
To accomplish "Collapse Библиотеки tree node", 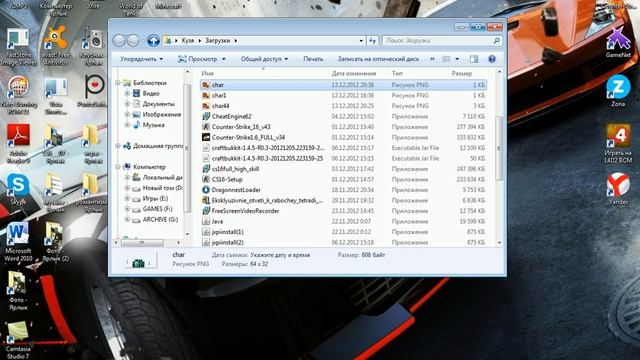I will [118, 83].
